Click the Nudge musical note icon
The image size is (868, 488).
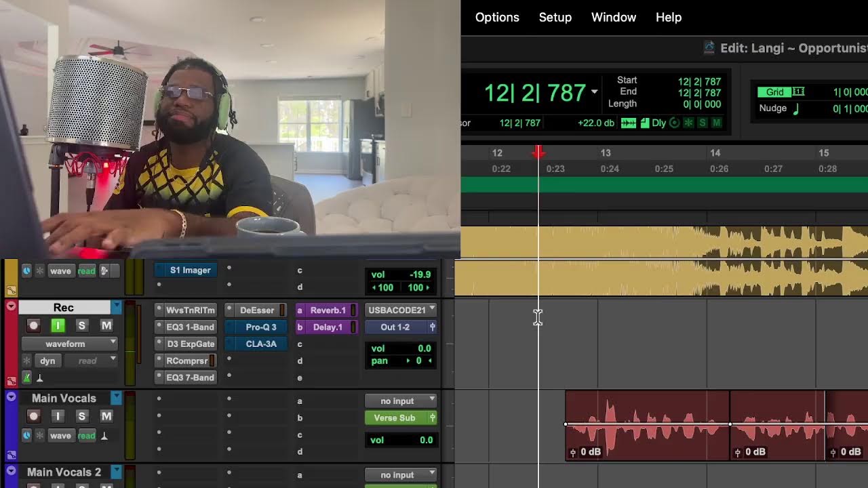point(796,108)
